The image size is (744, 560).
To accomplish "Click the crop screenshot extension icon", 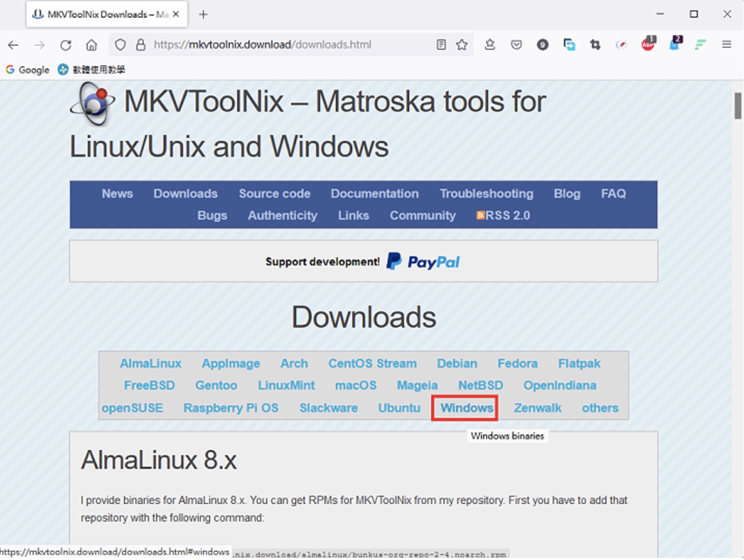I will point(595,45).
